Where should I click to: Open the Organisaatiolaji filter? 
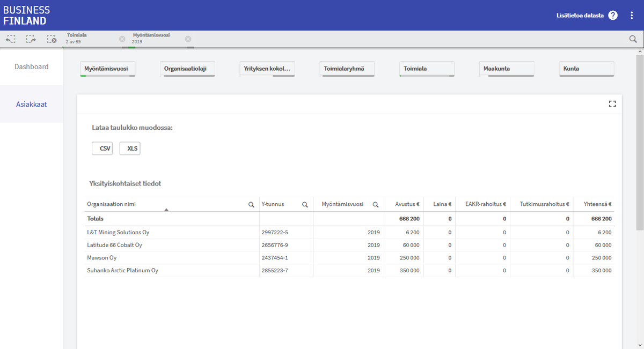pyautogui.click(x=188, y=69)
